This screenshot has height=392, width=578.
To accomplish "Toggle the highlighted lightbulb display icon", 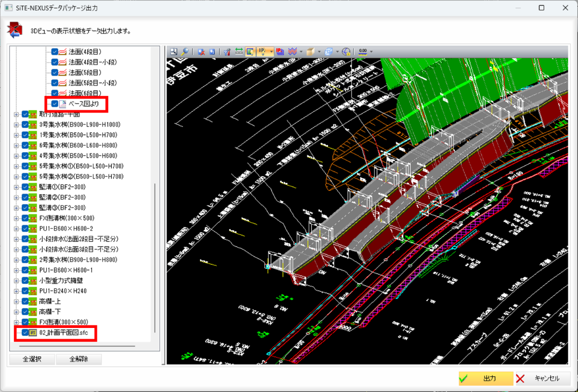I will click(250, 52).
